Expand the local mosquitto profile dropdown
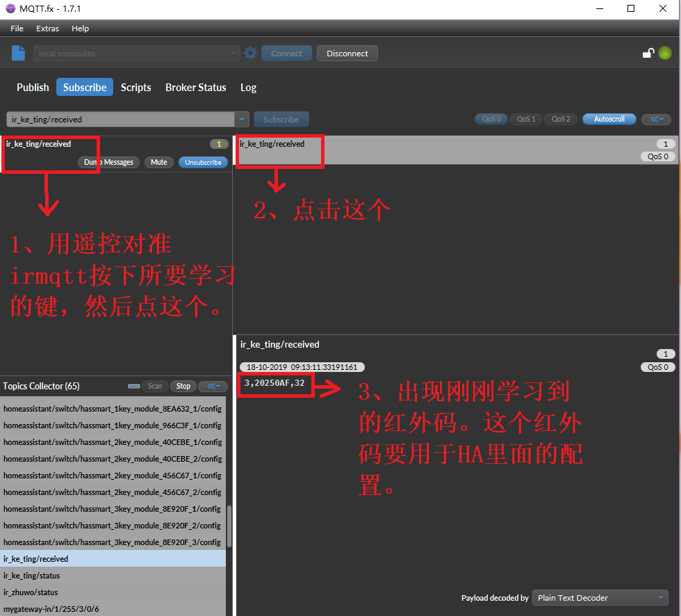The height and width of the screenshot is (616, 681). [x=232, y=54]
